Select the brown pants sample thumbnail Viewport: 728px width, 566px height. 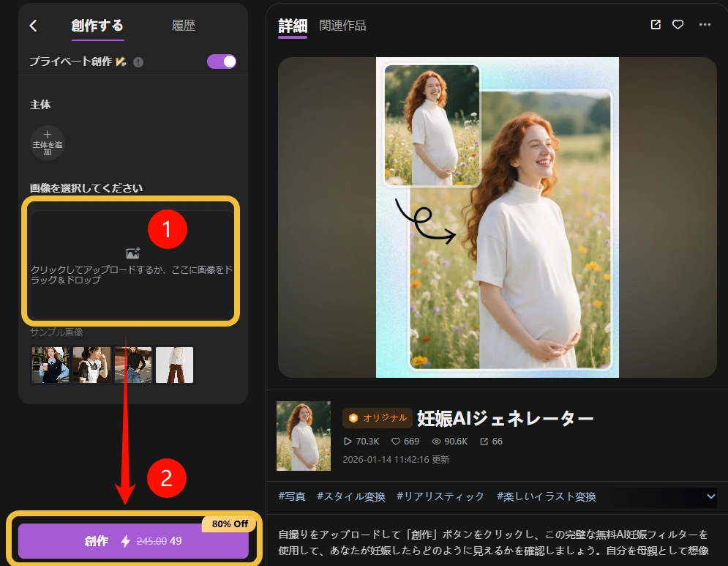175,365
